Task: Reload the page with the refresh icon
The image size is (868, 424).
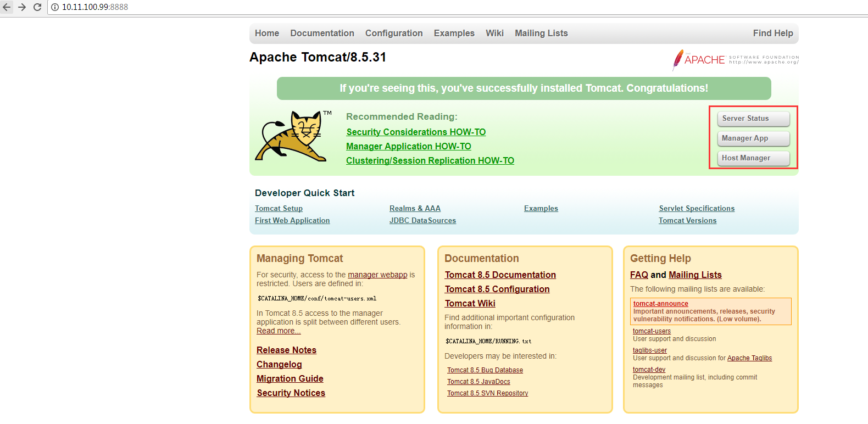Action: 37,7
